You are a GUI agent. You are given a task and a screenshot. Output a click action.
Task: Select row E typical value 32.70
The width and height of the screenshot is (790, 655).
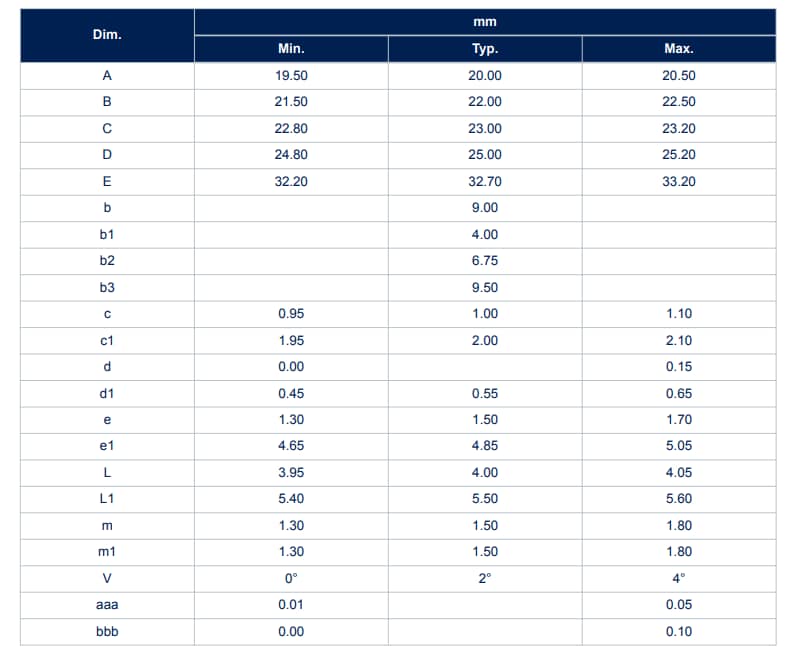[485, 182]
